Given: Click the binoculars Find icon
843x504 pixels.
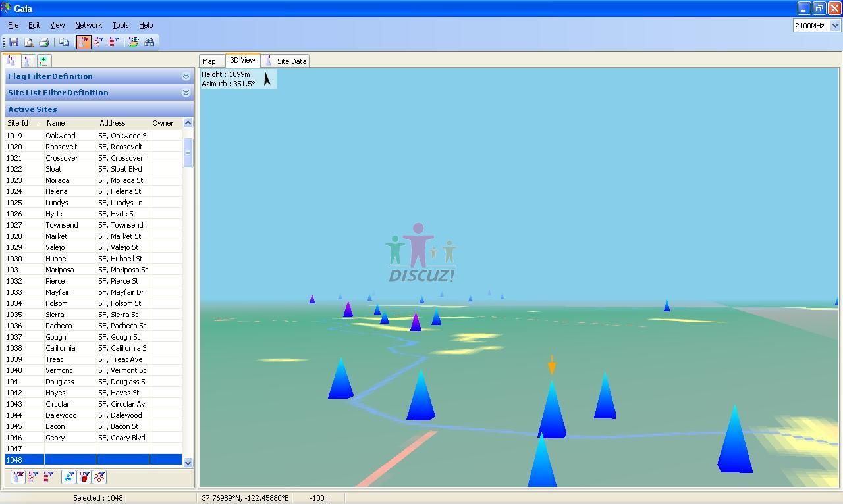Looking at the screenshot, I should [x=150, y=42].
